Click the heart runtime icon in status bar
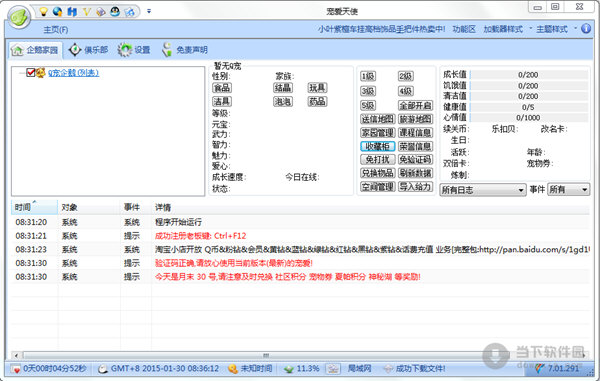 coord(16,369)
